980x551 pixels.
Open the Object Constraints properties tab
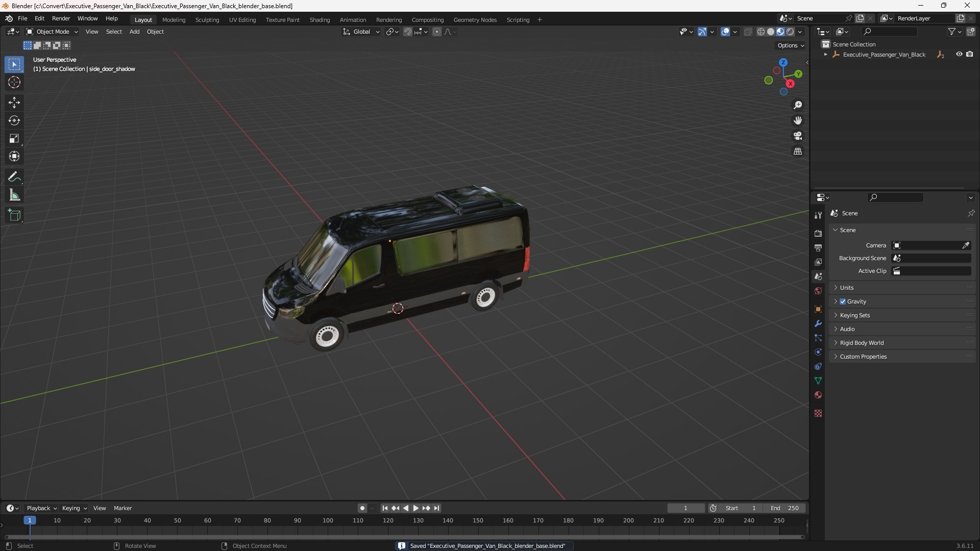[818, 366]
